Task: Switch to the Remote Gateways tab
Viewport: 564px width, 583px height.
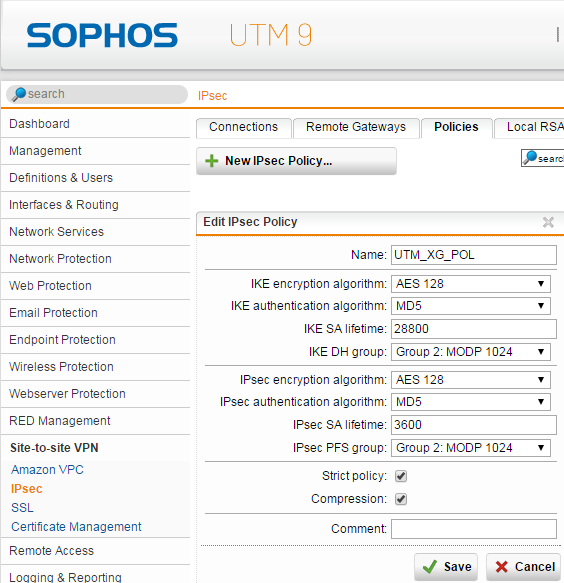Action: tap(356, 128)
